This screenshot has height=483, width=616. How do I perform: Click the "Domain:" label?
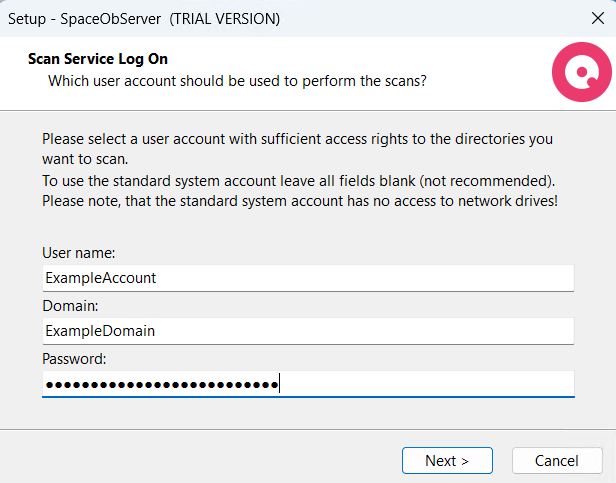(69, 305)
